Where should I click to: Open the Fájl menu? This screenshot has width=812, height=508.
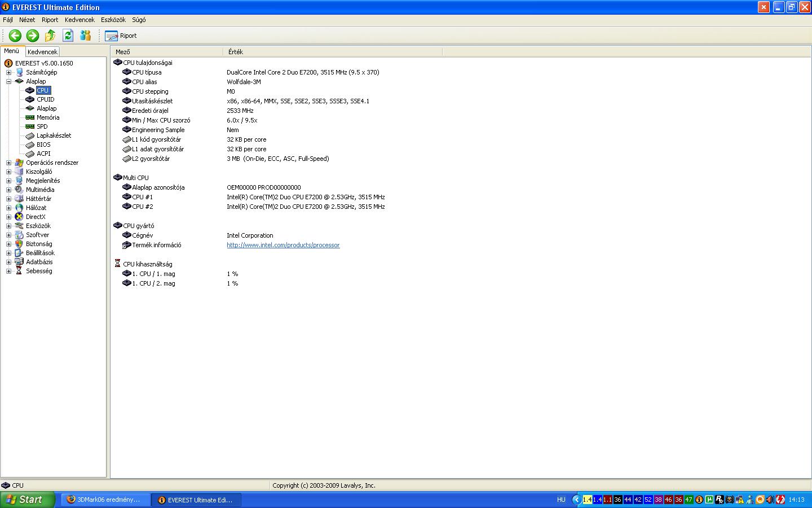coord(8,20)
